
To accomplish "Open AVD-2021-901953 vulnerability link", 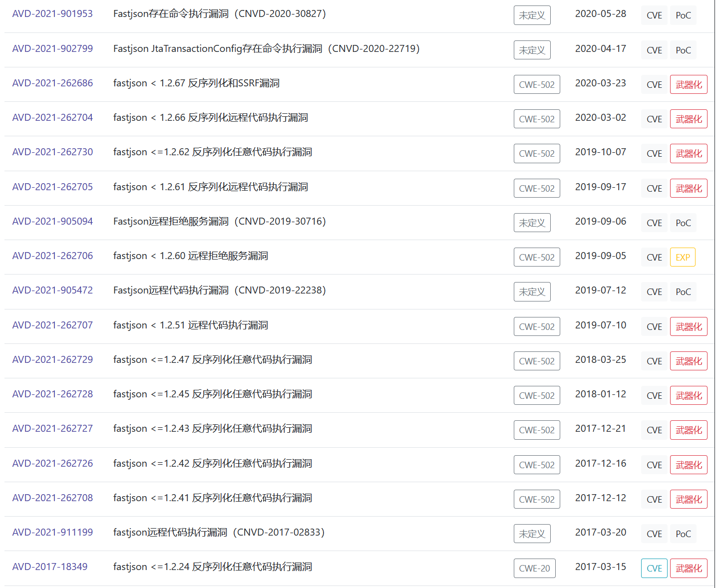I will pyautogui.click(x=52, y=14).
